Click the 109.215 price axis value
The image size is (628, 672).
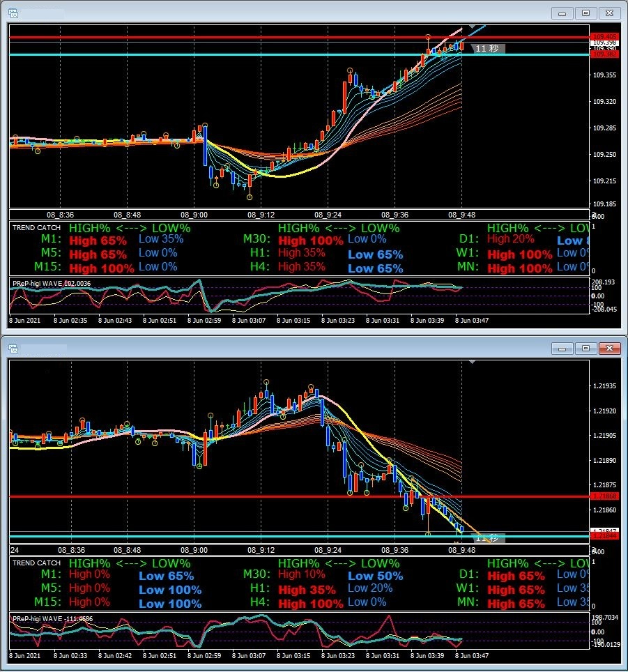pyautogui.click(x=604, y=181)
